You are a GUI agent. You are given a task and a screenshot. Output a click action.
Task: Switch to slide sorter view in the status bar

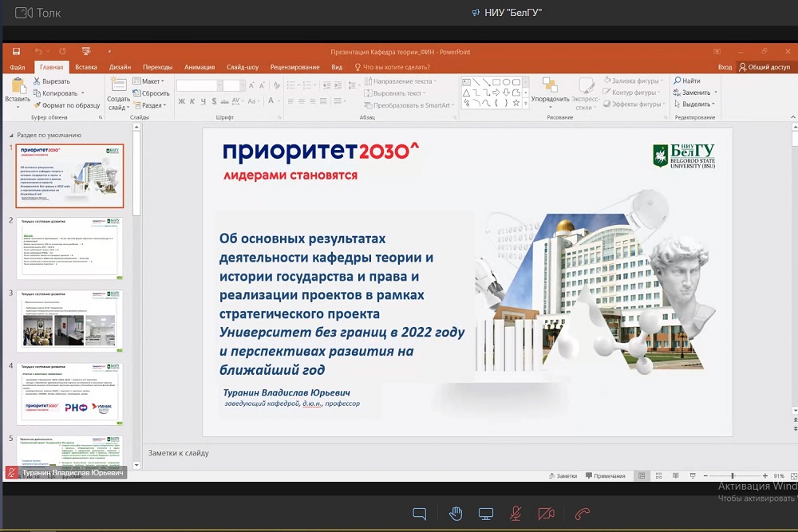click(x=658, y=475)
